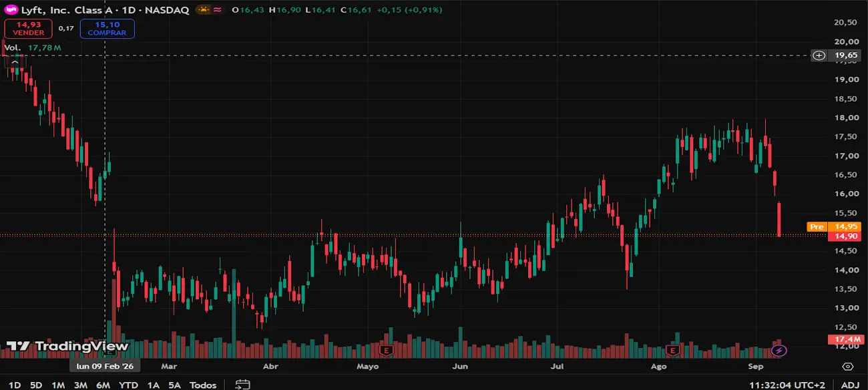The image size is (868, 390).
Task: Click the Mar label on time axis
Action: [x=169, y=367]
